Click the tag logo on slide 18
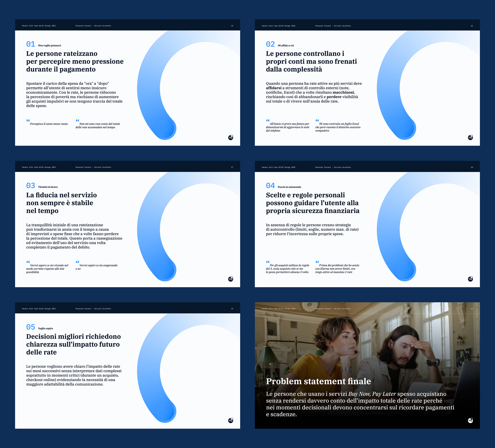Viewport: 495px width, 448px height. (470, 279)
